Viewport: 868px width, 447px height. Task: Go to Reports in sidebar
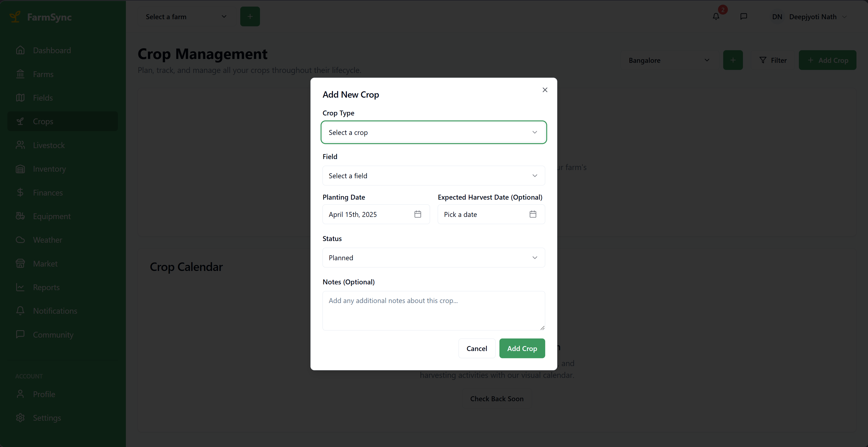coord(63,287)
